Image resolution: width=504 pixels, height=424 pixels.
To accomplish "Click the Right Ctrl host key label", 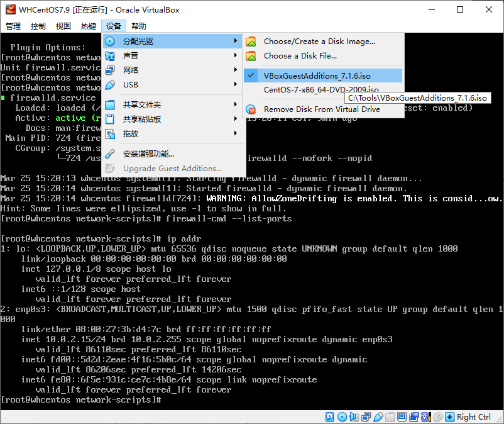I will point(474,417).
